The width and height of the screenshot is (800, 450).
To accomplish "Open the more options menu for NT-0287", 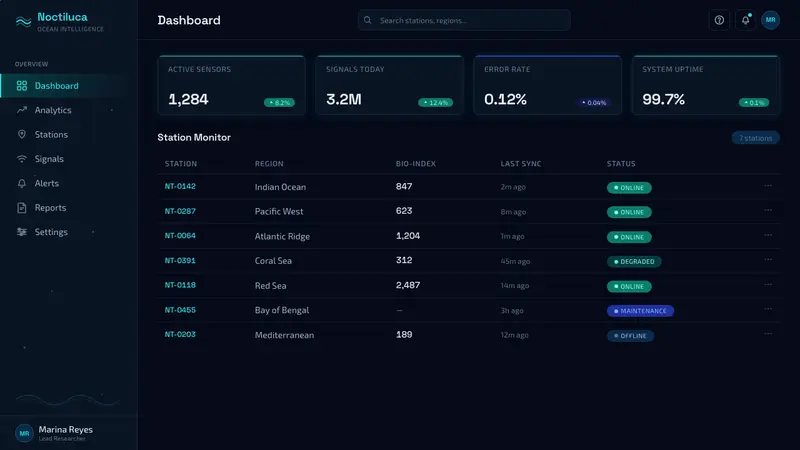I will coord(768,210).
